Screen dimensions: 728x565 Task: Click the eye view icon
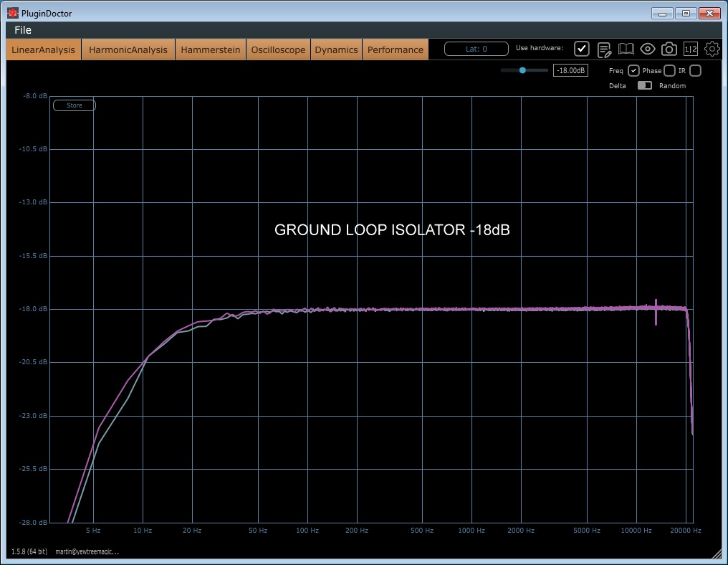point(648,49)
